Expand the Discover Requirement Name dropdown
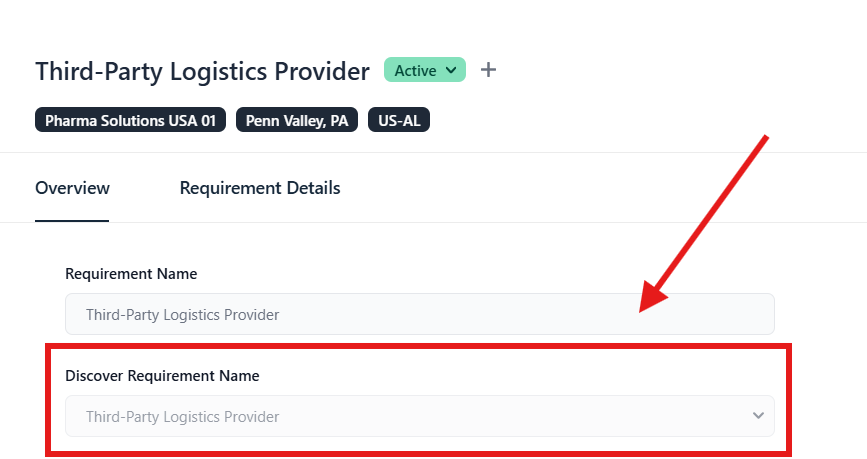 pos(419,416)
